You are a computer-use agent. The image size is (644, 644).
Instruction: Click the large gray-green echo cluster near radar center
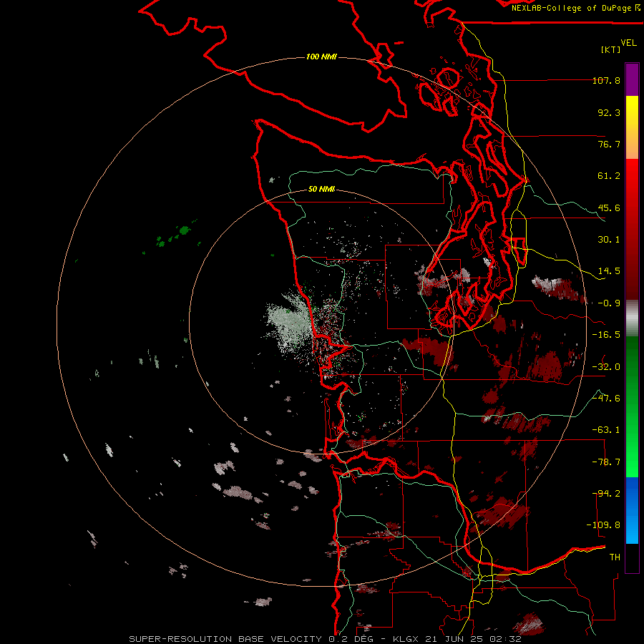pos(290,323)
